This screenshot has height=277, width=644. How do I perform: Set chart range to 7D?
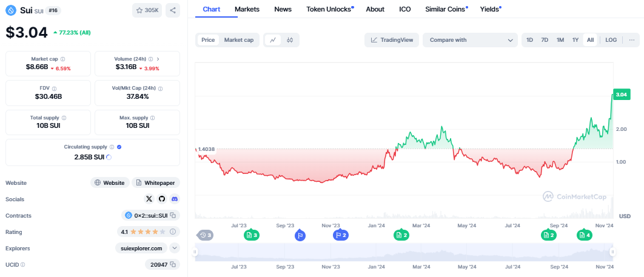545,40
